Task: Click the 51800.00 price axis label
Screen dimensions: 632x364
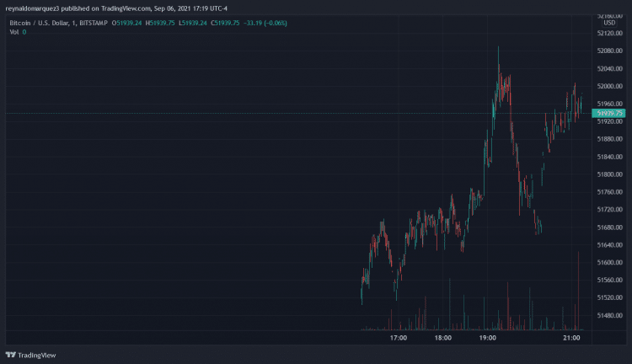Action: click(609, 174)
